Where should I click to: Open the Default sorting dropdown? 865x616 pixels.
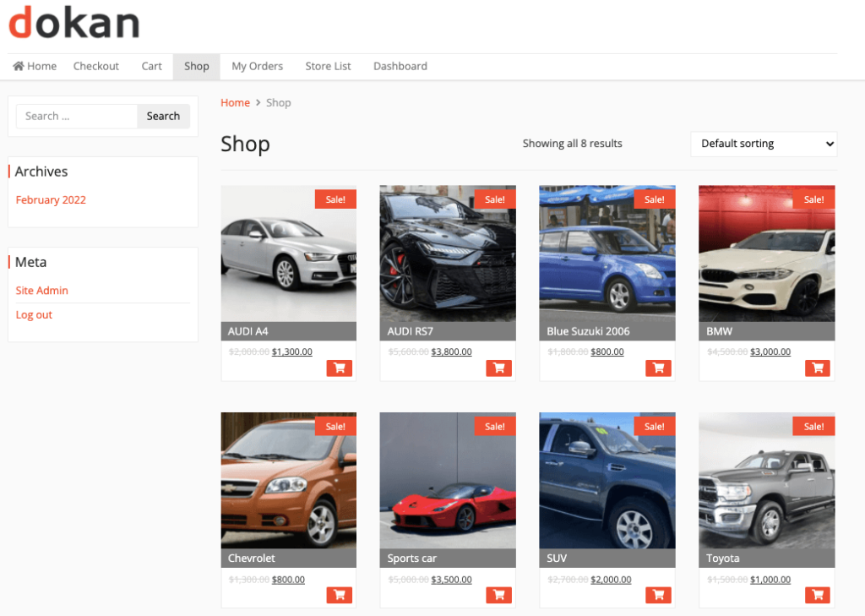(764, 144)
